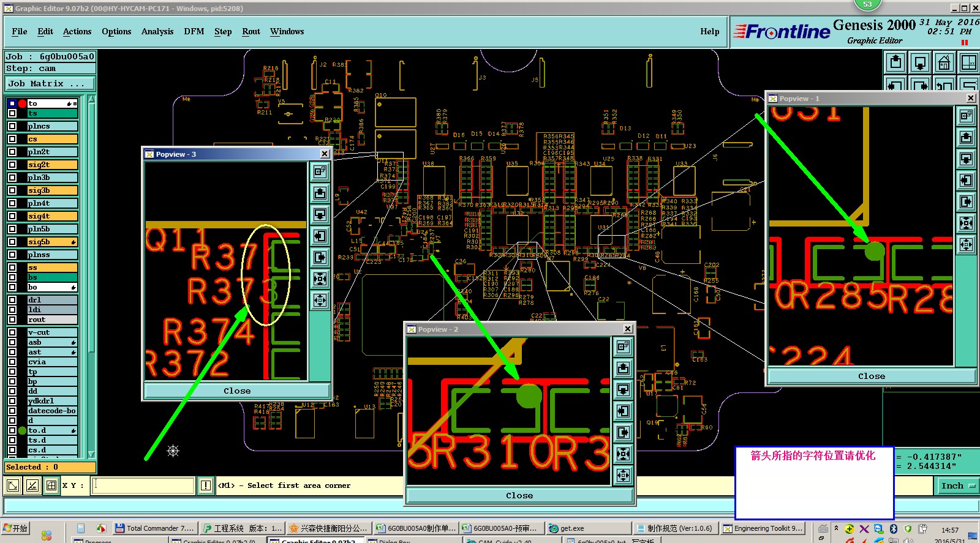Open the Options menu

click(116, 32)
